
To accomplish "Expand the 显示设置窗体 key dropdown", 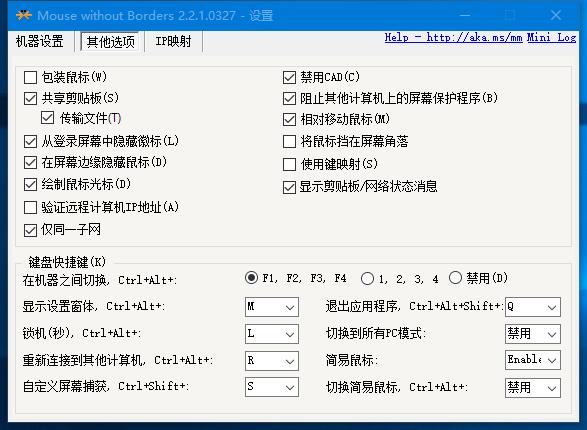I will (x=272, y=307).
